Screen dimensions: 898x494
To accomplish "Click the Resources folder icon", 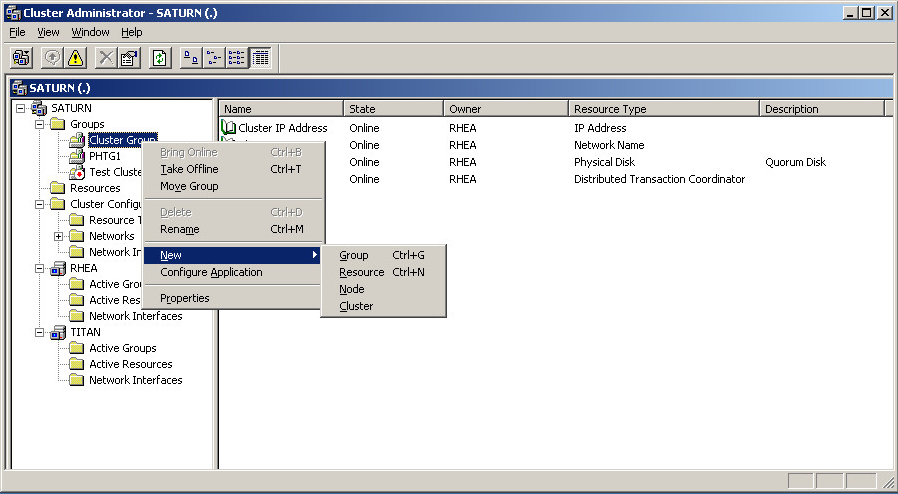I will click(x=57, y=188).
